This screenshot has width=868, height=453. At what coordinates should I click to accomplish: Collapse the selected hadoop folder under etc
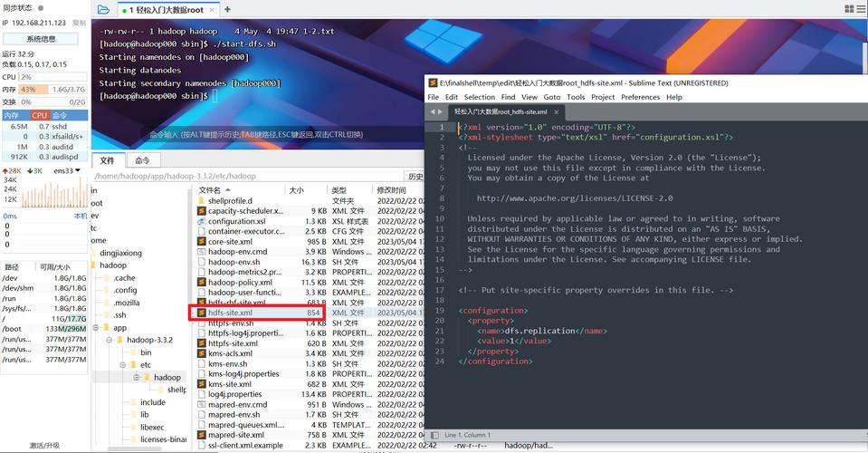tap(136, 377)
